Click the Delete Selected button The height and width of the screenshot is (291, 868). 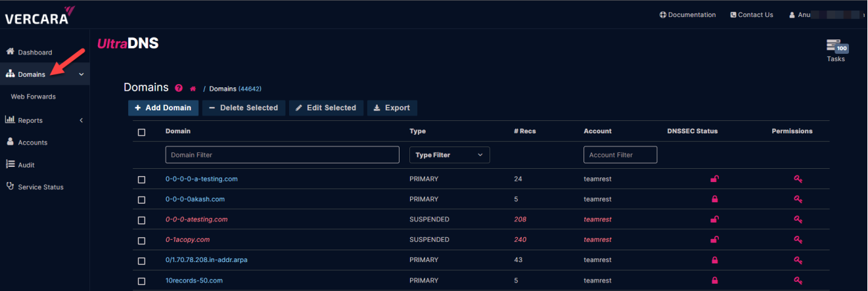244,108
